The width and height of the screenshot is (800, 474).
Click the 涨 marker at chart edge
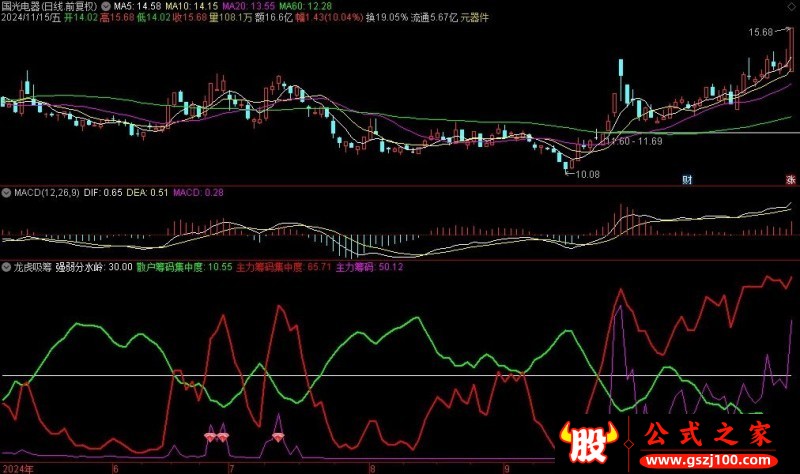coord(791,180)
